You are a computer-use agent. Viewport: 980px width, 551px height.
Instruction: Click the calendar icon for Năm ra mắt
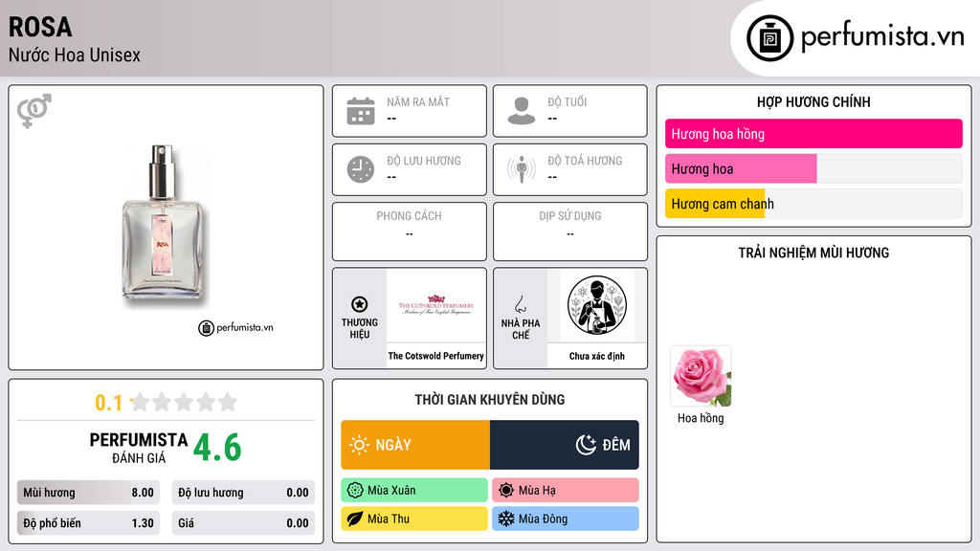(x=361, y=111)
